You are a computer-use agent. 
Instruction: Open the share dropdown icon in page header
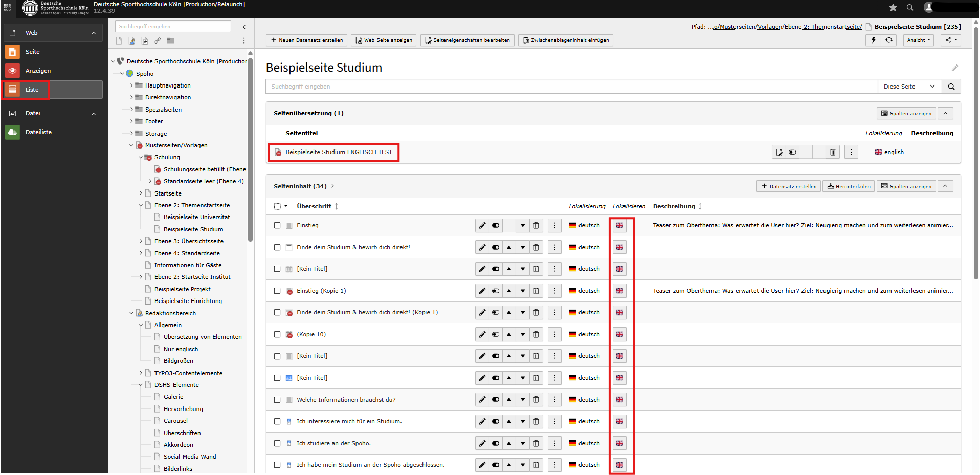coord(950,40)
